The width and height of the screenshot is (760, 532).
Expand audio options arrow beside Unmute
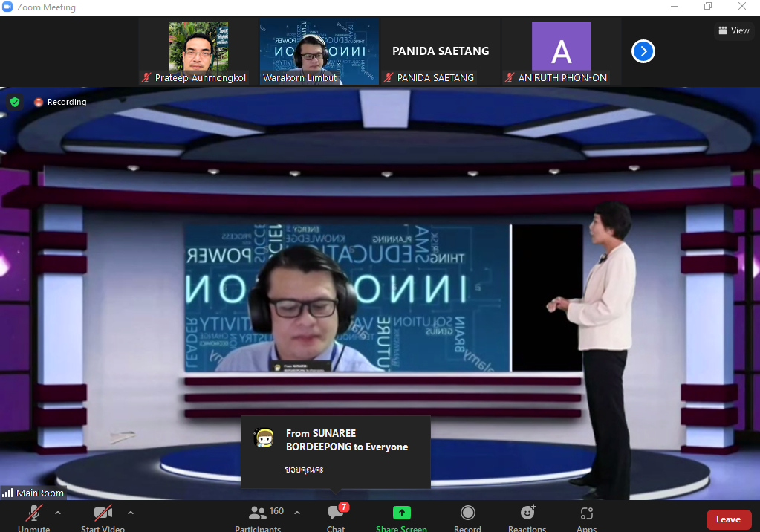(58, 513)
